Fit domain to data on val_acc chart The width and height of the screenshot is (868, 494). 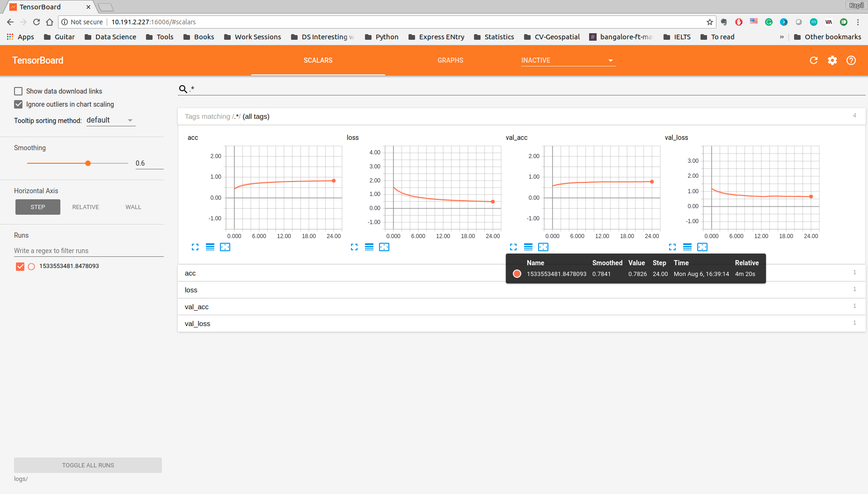pos(543,247)
